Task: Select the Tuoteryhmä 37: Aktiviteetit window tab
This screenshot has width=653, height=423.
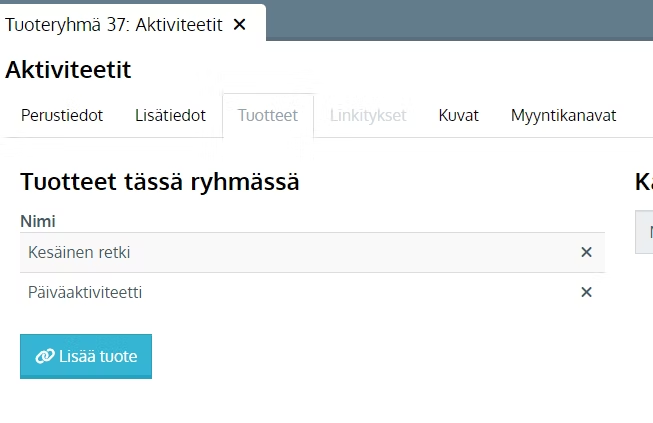Action: point(113,25)
